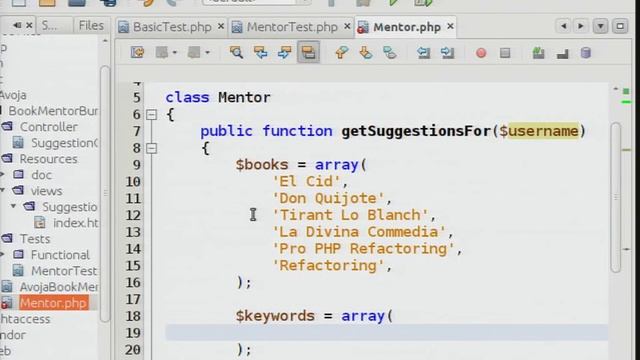The width and height of the screenshot is (640, 360).
Task: Open the Back history dropdown arrow
Action: click(175, 53)
